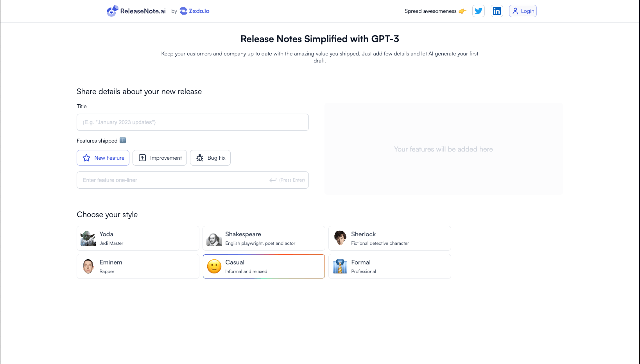Click the 'Your features will be added here' panel

pos(444,149)
